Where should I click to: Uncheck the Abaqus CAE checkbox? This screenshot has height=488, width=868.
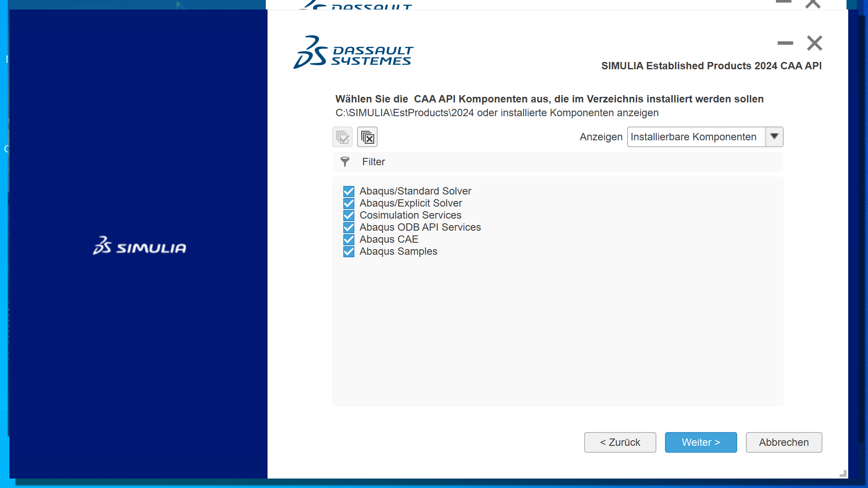pos(349,239)
